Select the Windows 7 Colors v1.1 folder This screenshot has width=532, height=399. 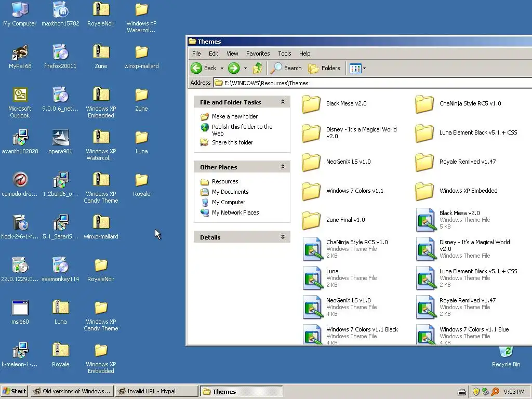[343, 191]
